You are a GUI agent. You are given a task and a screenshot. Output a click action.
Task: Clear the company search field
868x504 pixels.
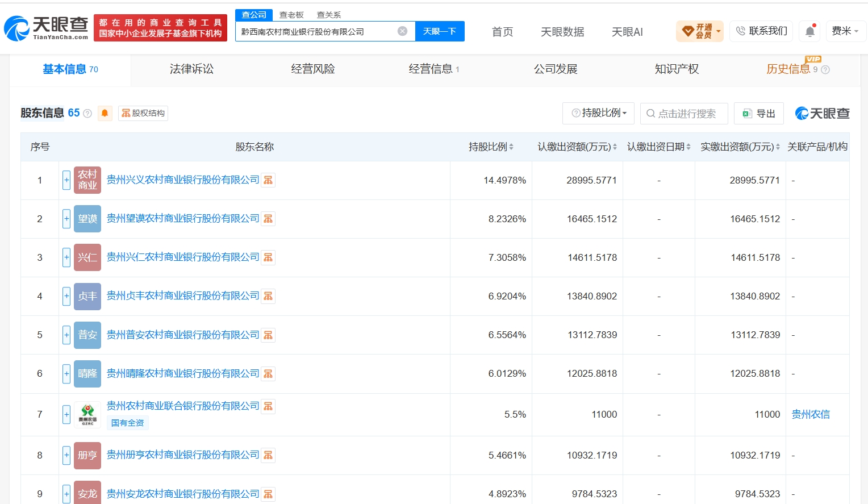(402, 31)
